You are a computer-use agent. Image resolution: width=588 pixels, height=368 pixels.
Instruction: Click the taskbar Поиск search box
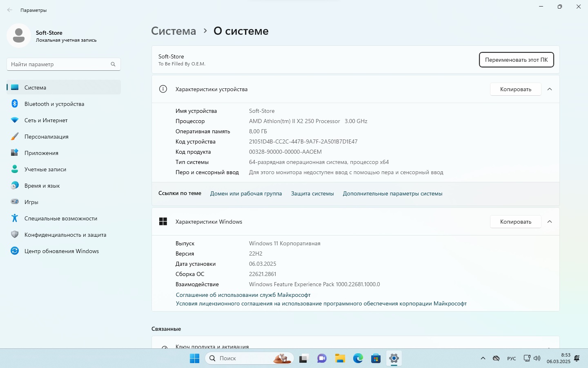[x=249, y=359]
